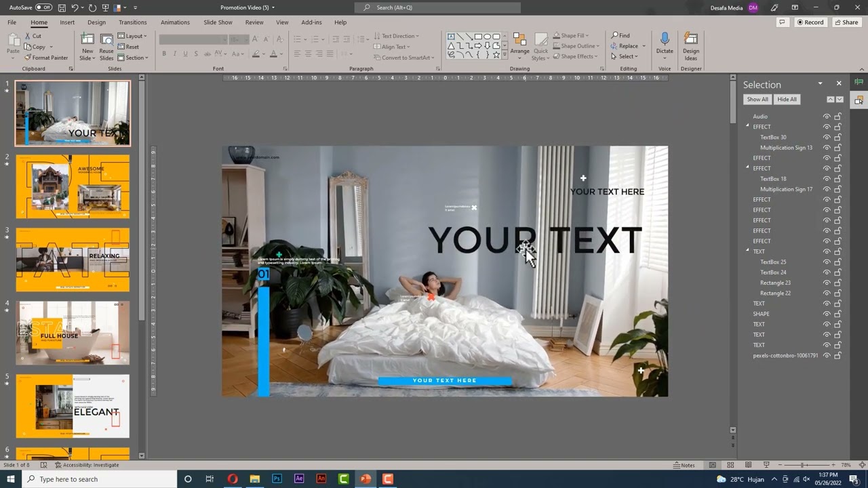
Task: Click the Show All button
Action: 757,100
